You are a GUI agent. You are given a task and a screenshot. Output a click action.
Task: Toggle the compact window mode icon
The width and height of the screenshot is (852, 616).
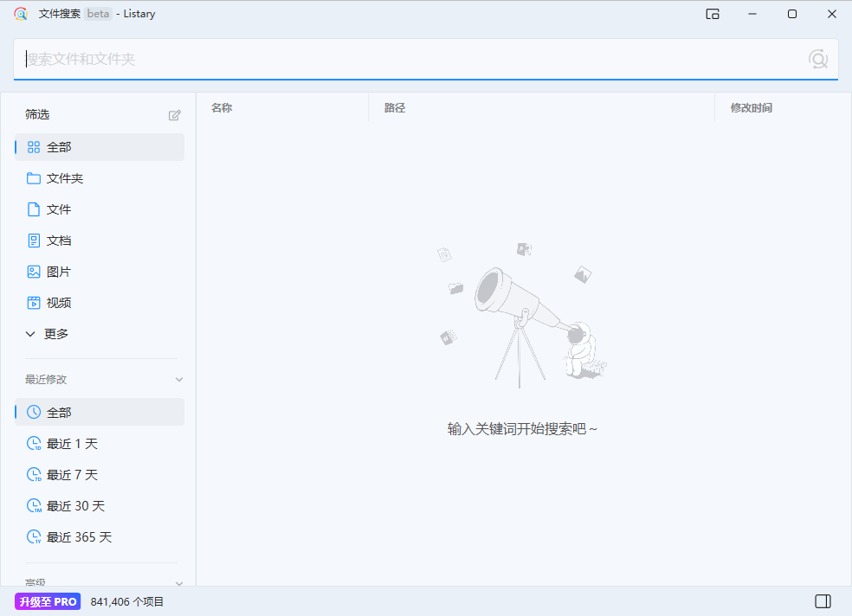point(712,14)
